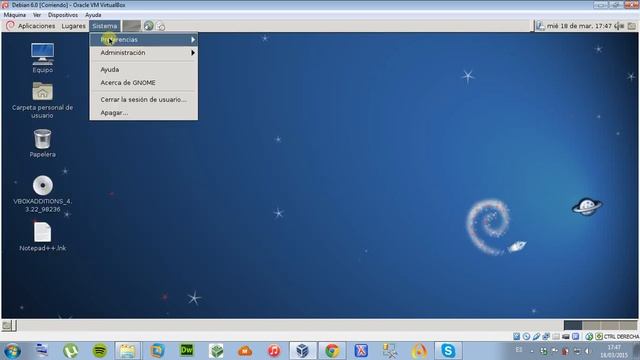640x360 pixels.
Task: Click the panel launcher icon after the globe
Action: [x=161, y=26]
